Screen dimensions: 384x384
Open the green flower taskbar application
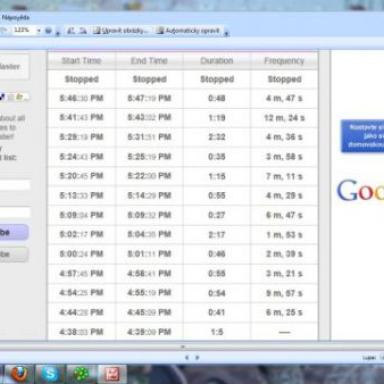81,374
